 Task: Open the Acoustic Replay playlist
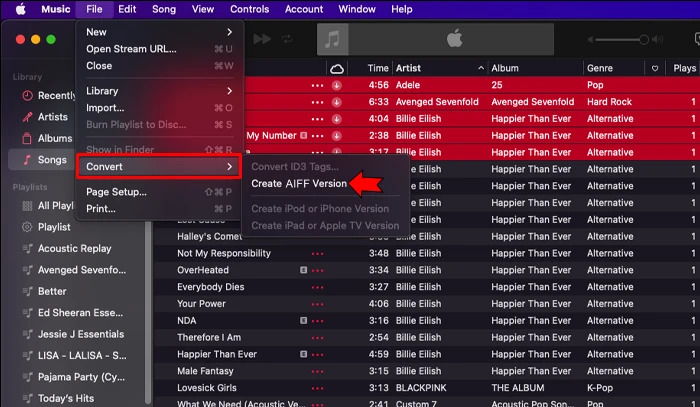(74, 248)
